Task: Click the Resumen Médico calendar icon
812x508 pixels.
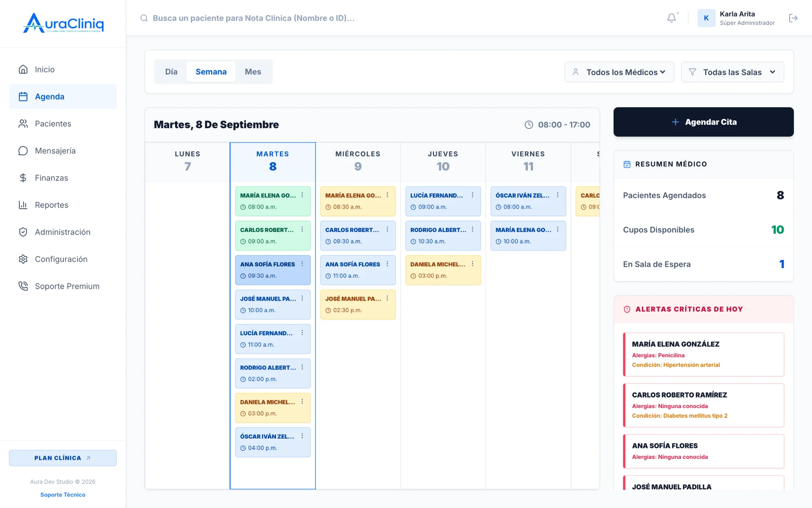Action: [x=627, y=164]
